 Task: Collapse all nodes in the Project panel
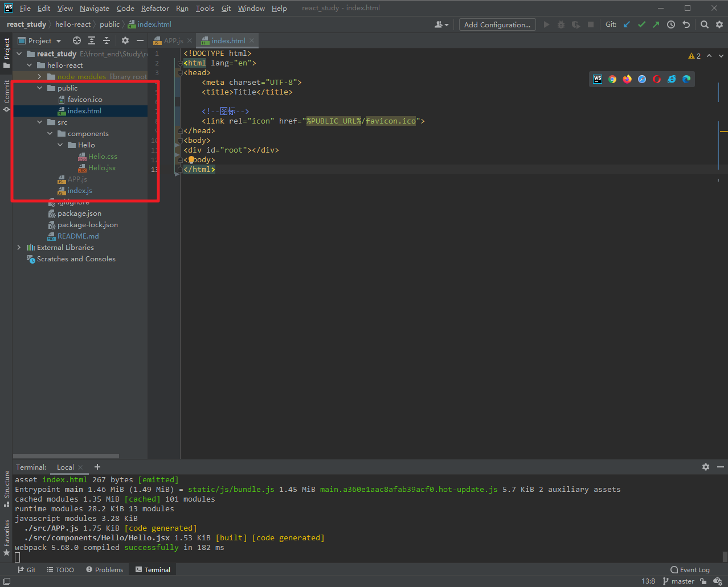pyautogui.click(x=106, y=40)
